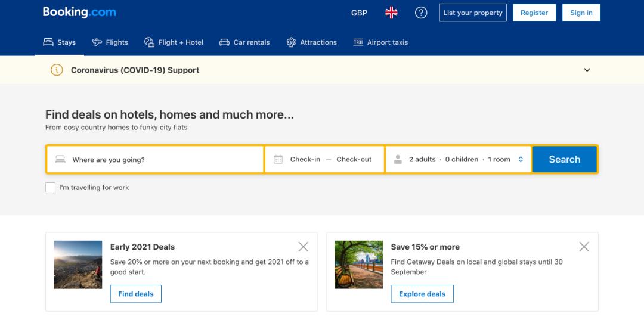
Task: Dismiss the Early 2021 Deals card
Action: tap(303, 247)
